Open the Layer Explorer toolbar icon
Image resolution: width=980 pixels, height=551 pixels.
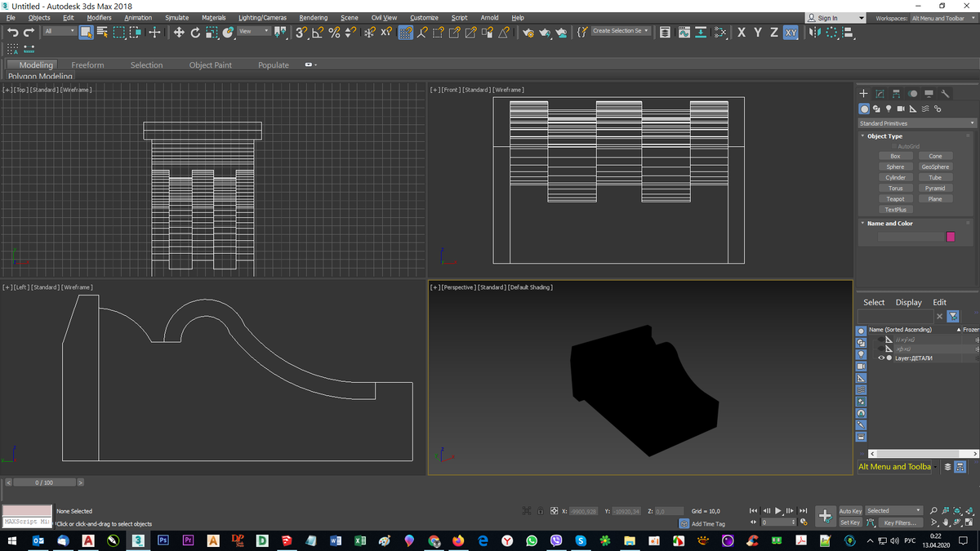click(665, 32)
